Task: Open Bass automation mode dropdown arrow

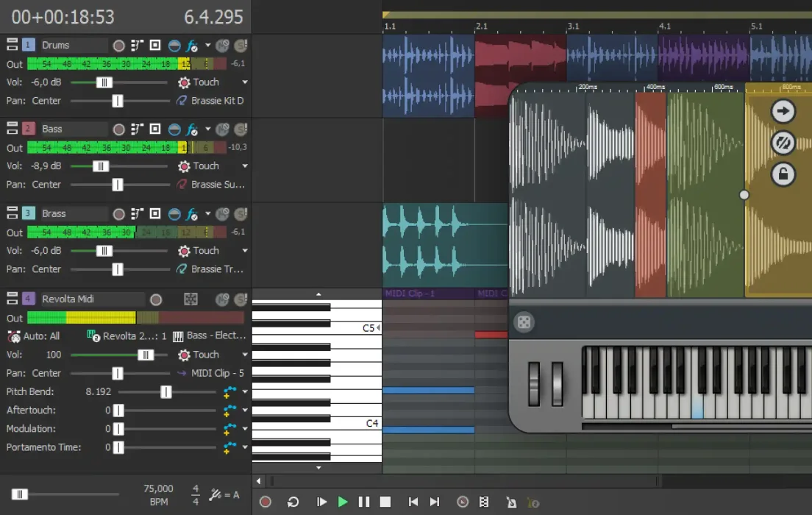Action: tap(245, 166)
